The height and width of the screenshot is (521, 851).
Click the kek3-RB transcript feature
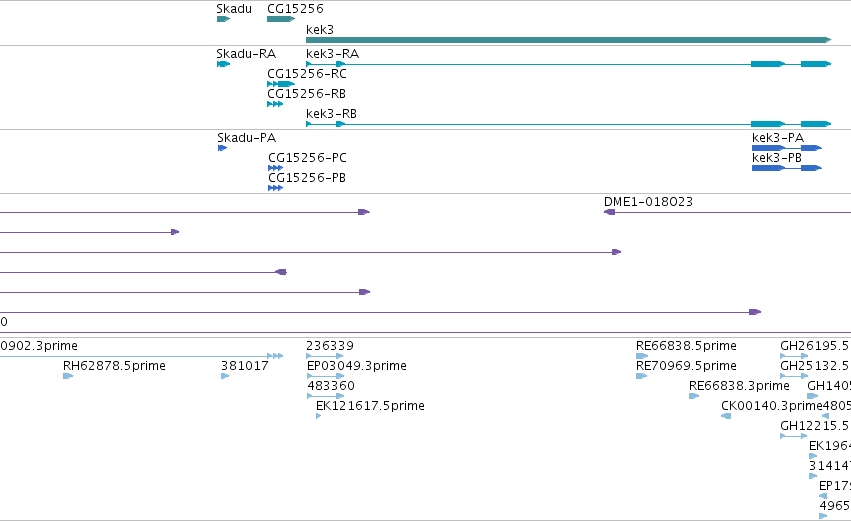click(x=568, y=124)
